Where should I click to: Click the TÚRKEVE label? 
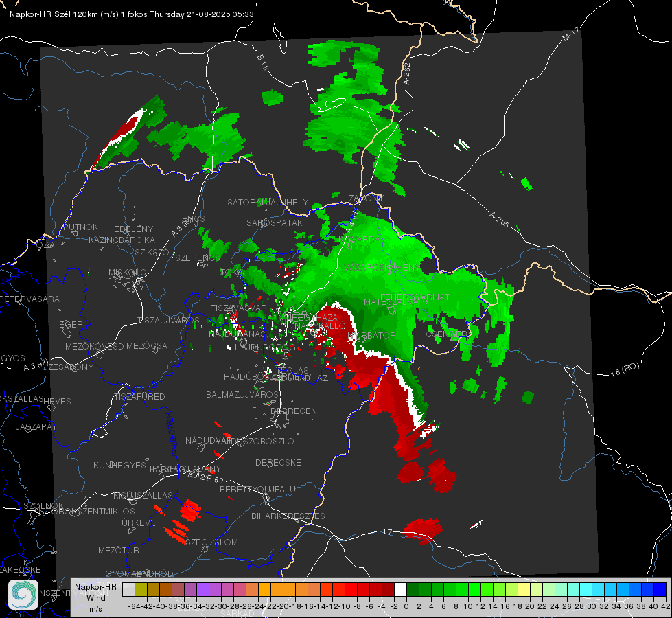pyautogui.click(x=136, y=523)
